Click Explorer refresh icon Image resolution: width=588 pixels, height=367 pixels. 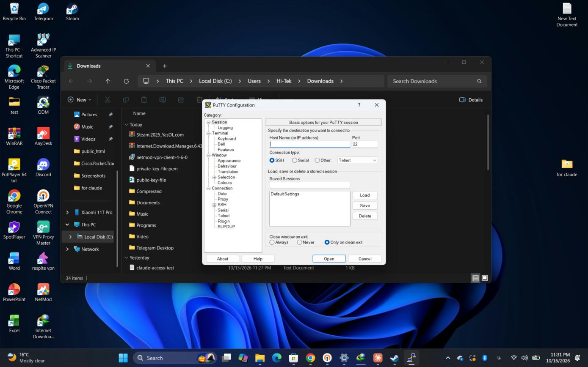point(126,81)
